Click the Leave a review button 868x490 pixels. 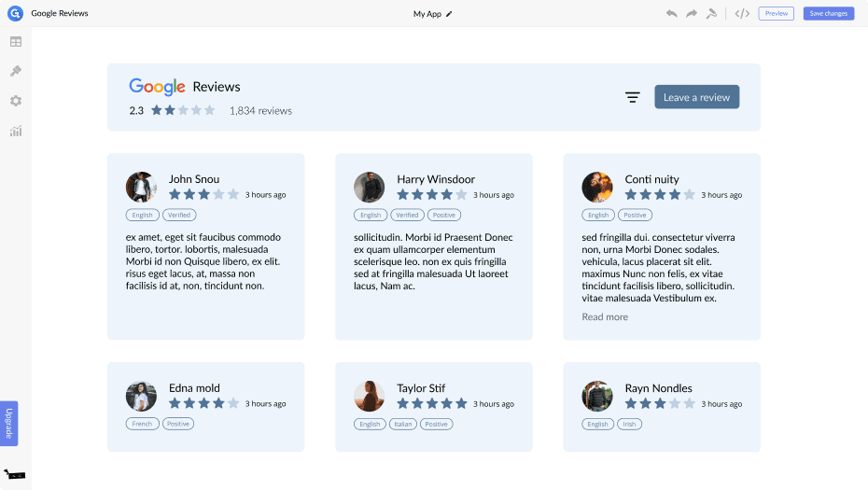click(x=696, y=97)
